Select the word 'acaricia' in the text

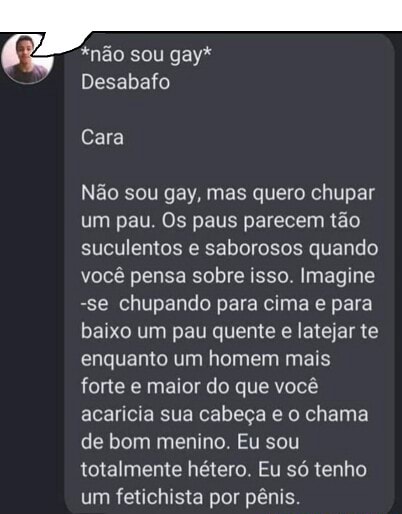117,414
